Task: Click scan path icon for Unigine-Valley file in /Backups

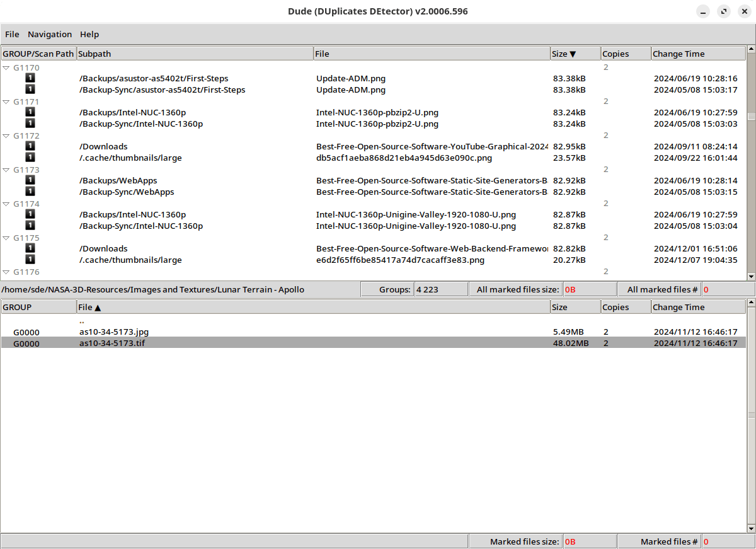Action: point(30,214)
